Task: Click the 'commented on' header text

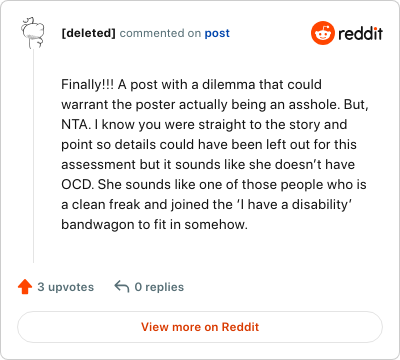Action: pyautogui.click(x=160, y=33)
